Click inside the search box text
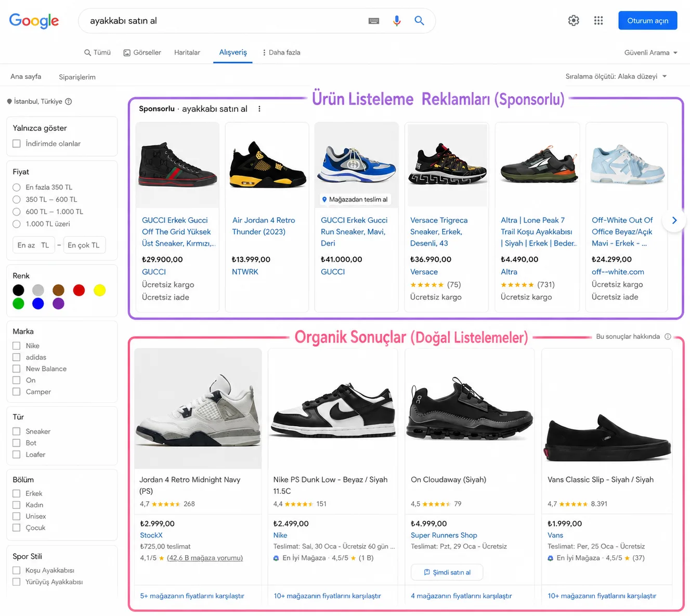The image size is (690, 616). 123,21
